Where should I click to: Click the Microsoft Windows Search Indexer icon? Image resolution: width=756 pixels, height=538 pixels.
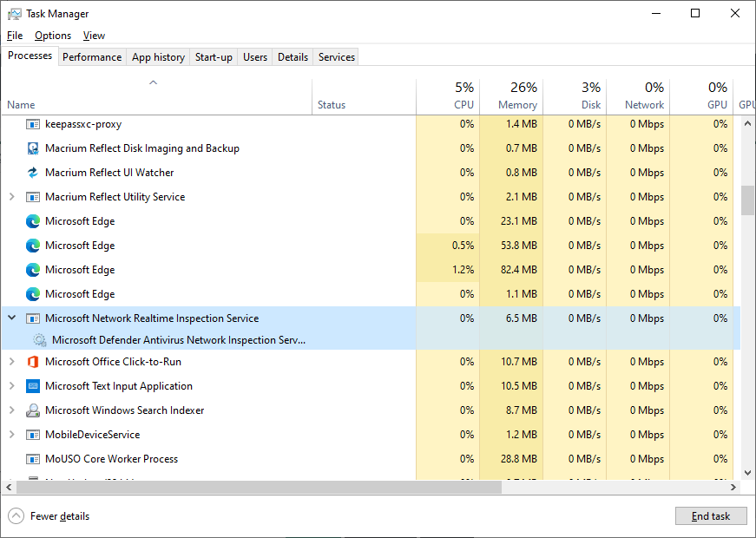coord(33,410)
